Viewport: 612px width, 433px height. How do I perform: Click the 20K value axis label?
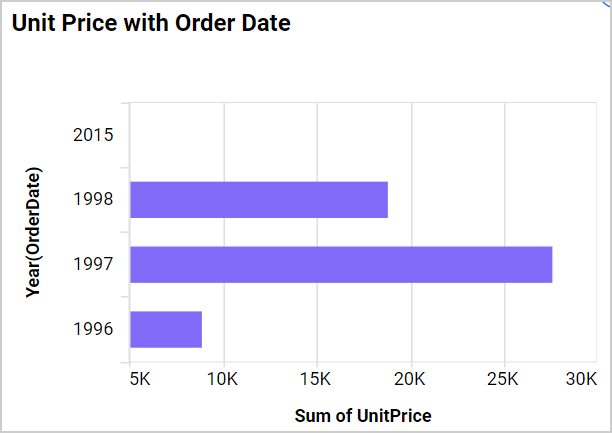click(x=411, y=380)
